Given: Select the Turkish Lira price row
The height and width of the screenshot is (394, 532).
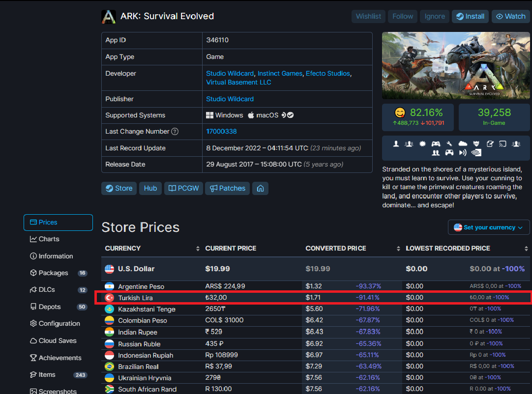Looking at the screenshot, I should point(315,298).
